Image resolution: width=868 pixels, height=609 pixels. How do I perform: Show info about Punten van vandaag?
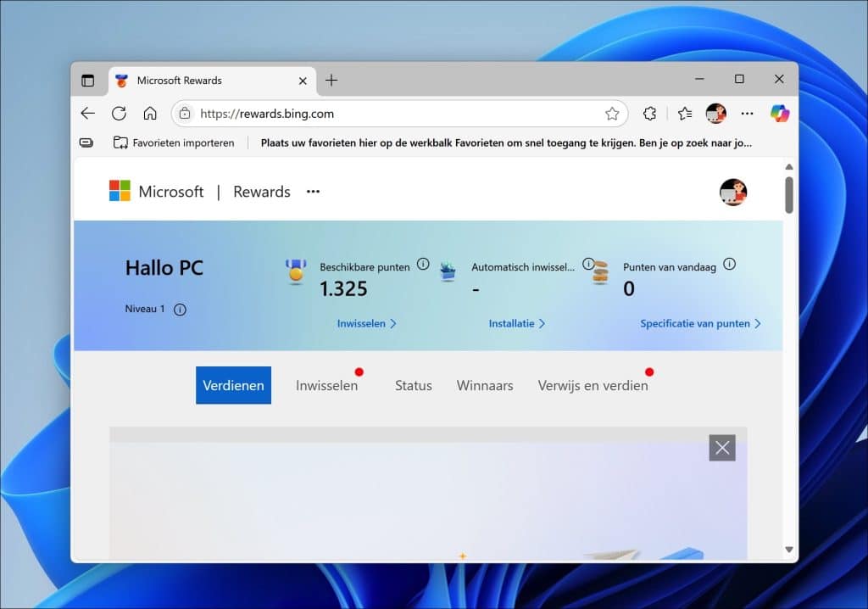click(x=730, y=264)
